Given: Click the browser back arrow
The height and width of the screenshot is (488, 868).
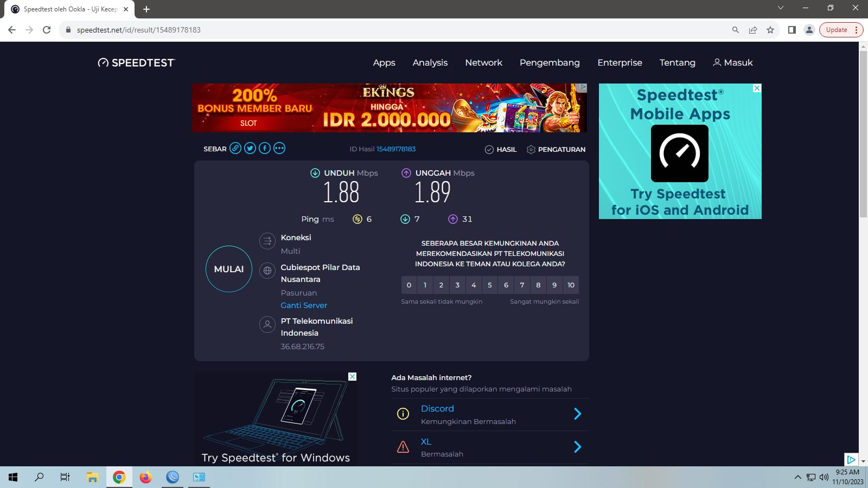Looking at the screenshot, I should [12, 30].
